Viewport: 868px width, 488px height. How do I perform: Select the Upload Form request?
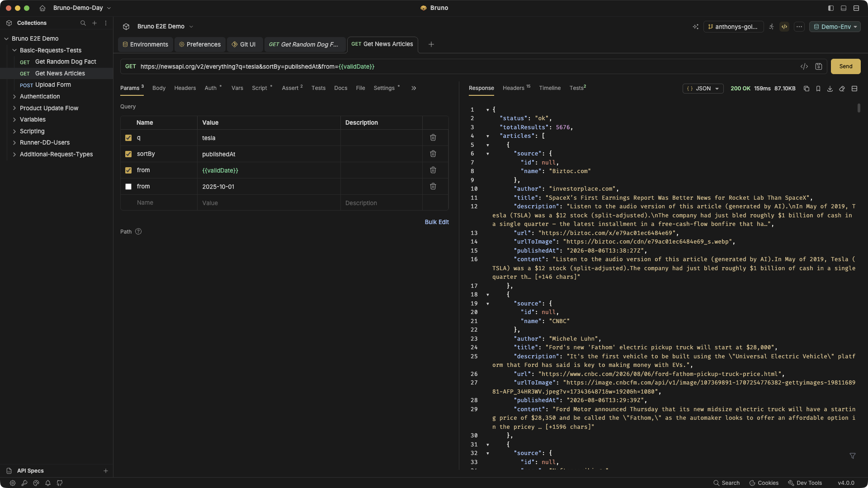coord(53,85)
